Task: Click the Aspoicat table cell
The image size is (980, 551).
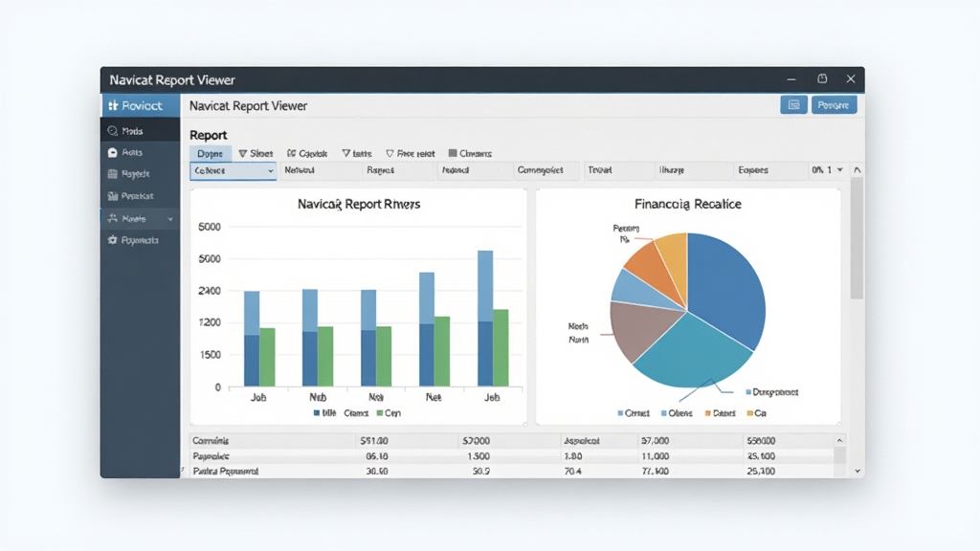Action: click(x=582, y=440)
